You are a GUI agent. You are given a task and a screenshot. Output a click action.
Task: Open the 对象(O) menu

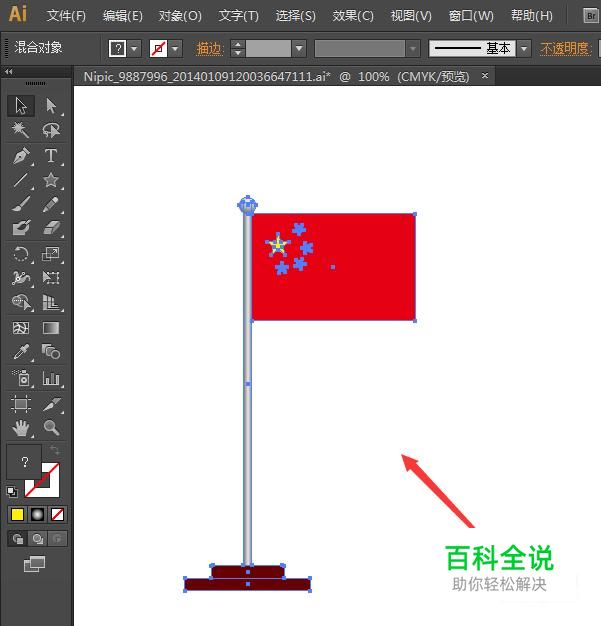point(180,16)
